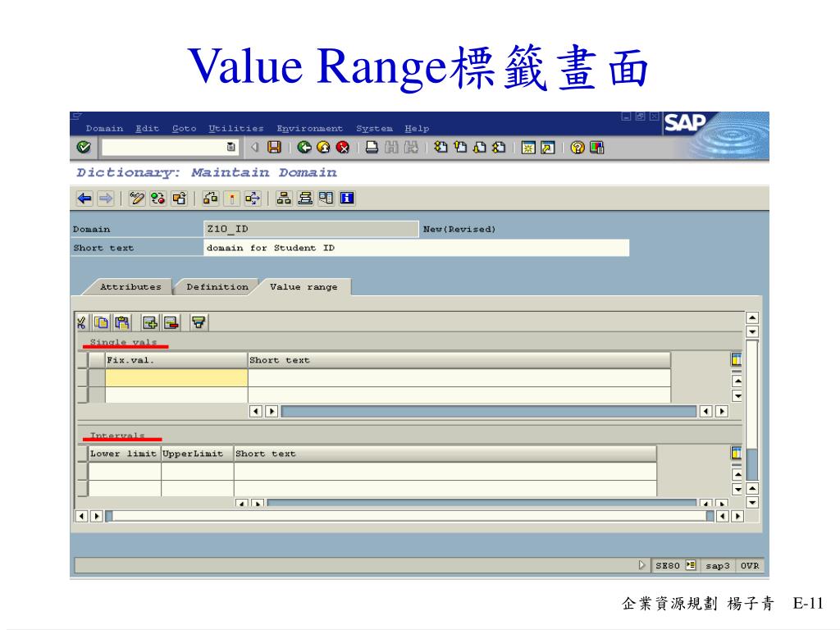Open the Environment menu
The width and height of the screenshot is (840, 630).
pyautogui.click(x=309, y=129)
